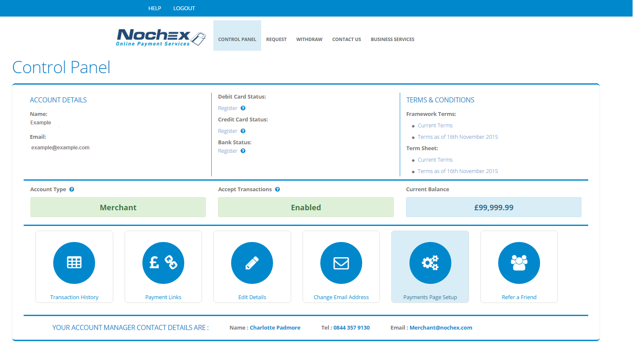The height and width of the screenshot is (352, 644).
Task: Click the £99,999.99 current balance box
Action: click(x=494, y=207)
